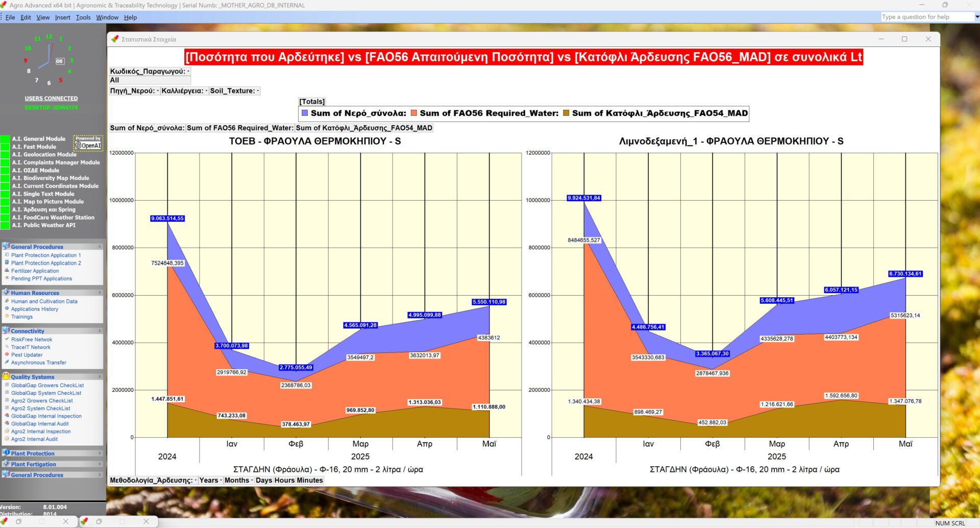This screenshot has width=980, height=528.
Task: Click the Type a question for help box
Action: (x=926, y=17)
